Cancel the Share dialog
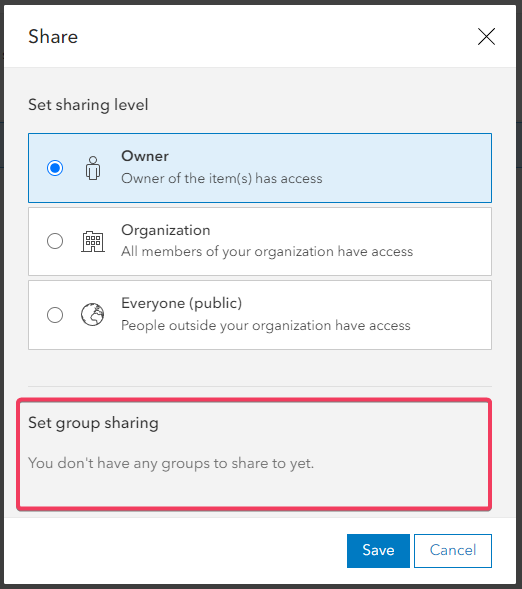Screen dimensions: 522x589 tap(453, 551)
